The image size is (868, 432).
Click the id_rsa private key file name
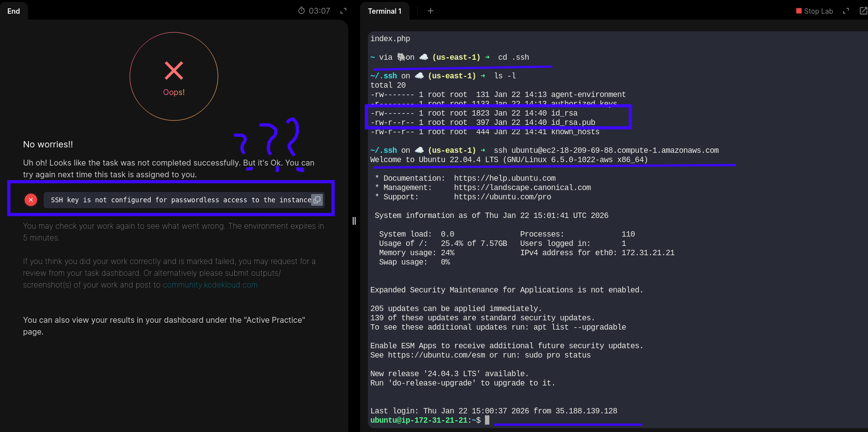pos(564,113)
